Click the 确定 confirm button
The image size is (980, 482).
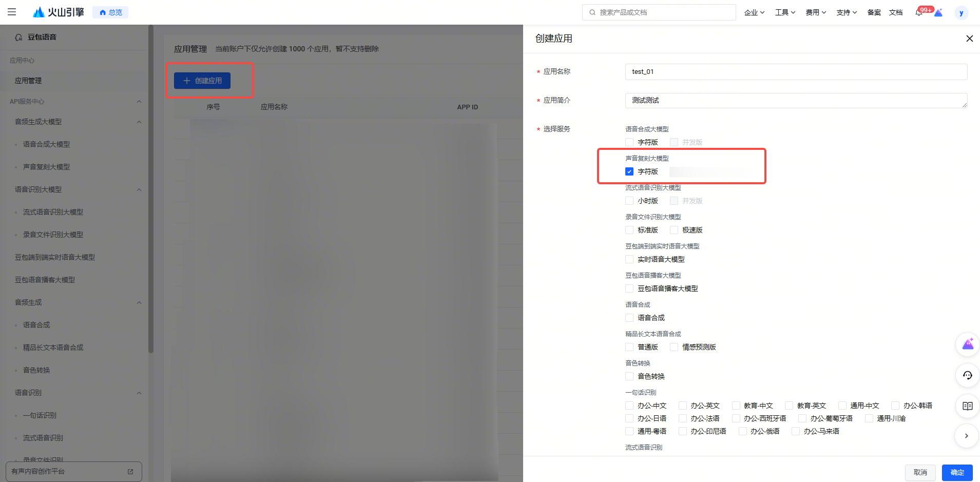click(957, 472)
